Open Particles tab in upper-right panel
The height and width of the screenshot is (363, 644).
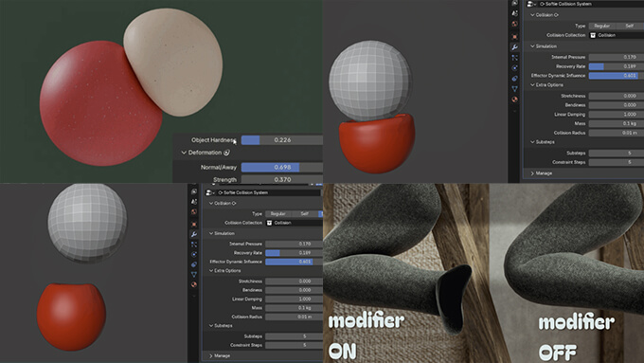tap(514, 58)
